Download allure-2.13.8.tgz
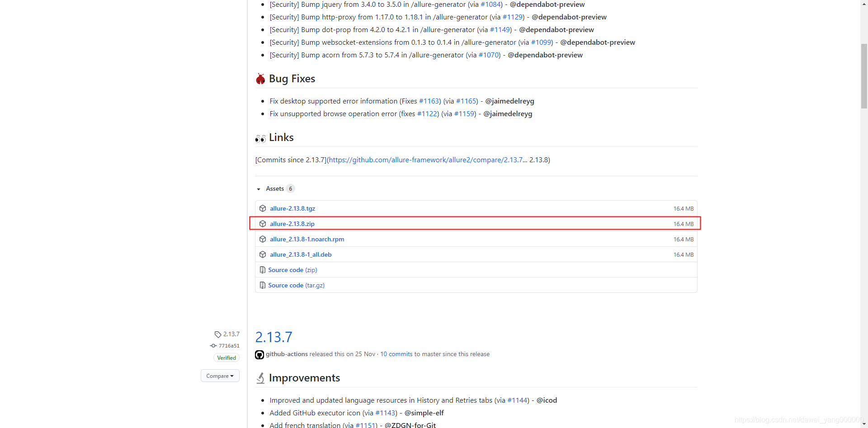Screen dimensions: 868x428 tap(292, 208)
